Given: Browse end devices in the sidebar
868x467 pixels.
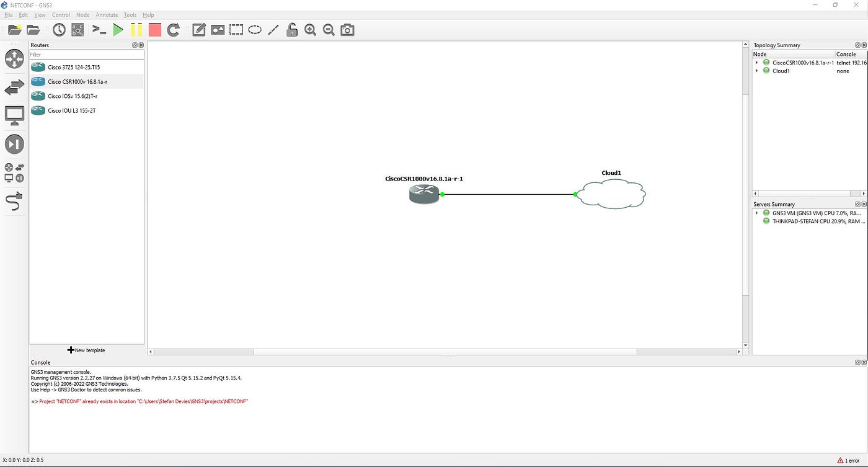Looking at the screenshot, I should click(14, 115).
